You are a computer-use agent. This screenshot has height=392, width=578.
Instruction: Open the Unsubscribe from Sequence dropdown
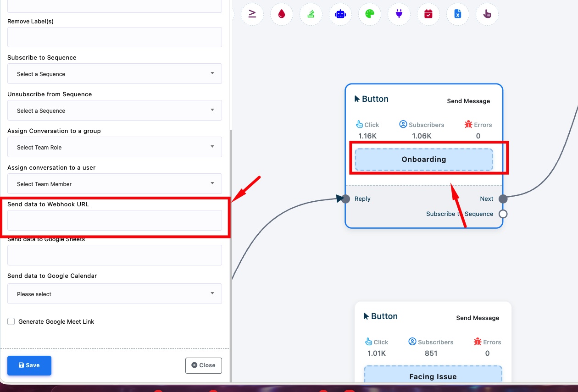click(115, 110)
